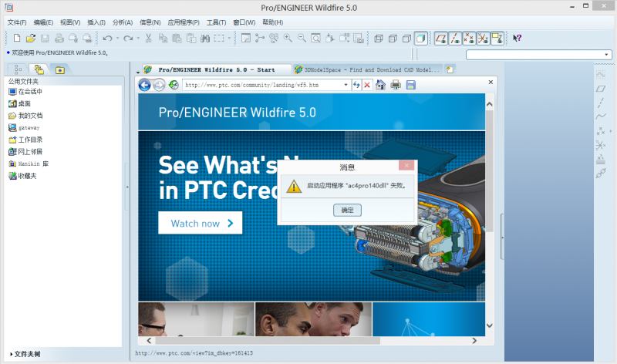Open the Model Tree panel tab icon

(x=17, y=69)
